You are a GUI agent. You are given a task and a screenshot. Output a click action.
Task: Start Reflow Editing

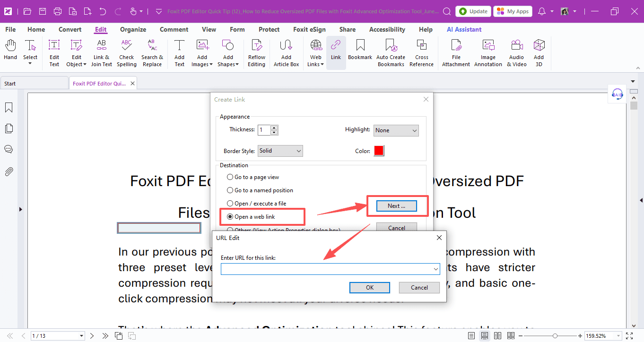(x=256, y=52)
